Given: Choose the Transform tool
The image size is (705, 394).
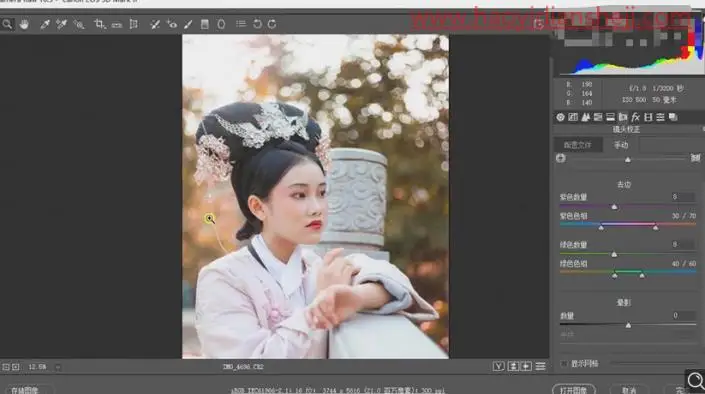Looking at the screenshot, I should [x=134, y=24].
